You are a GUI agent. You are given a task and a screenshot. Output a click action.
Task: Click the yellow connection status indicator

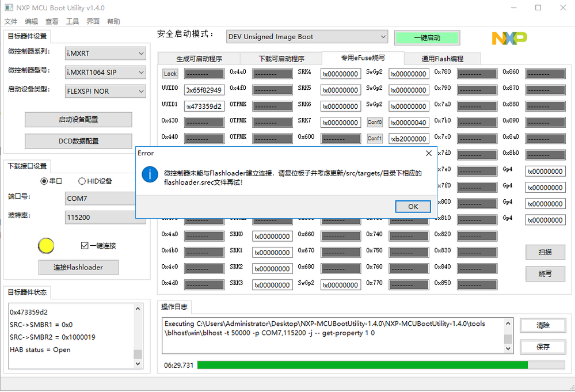tap(46, 246)
